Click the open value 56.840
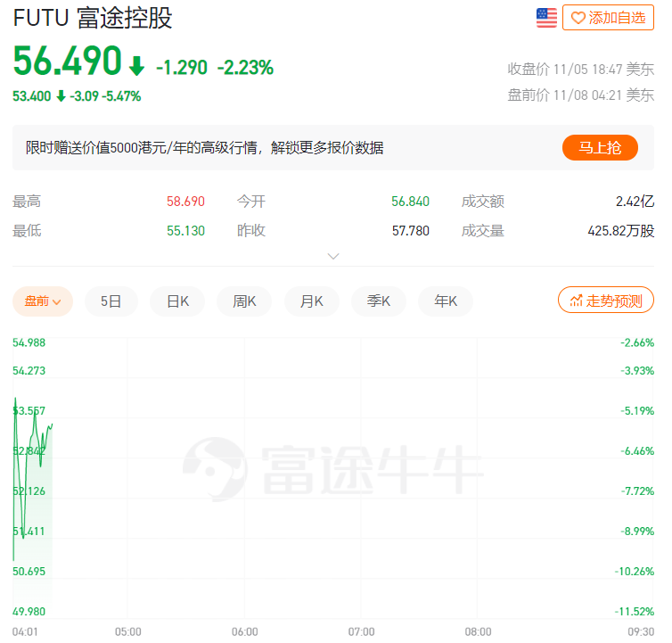This screenshot has height=643, width=672. (410, 202)
